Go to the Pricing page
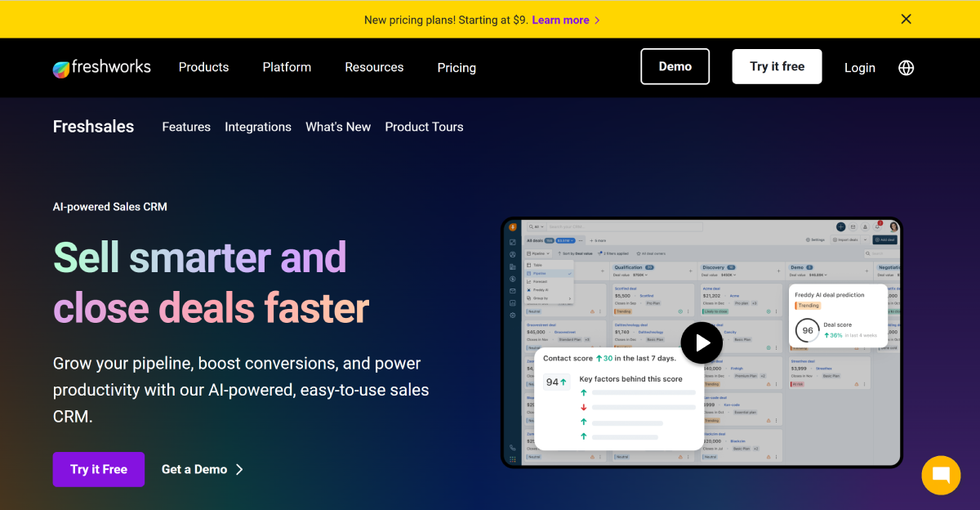This screenshot has height=510, width=980. pyautogui.click(x=457, y=68)
